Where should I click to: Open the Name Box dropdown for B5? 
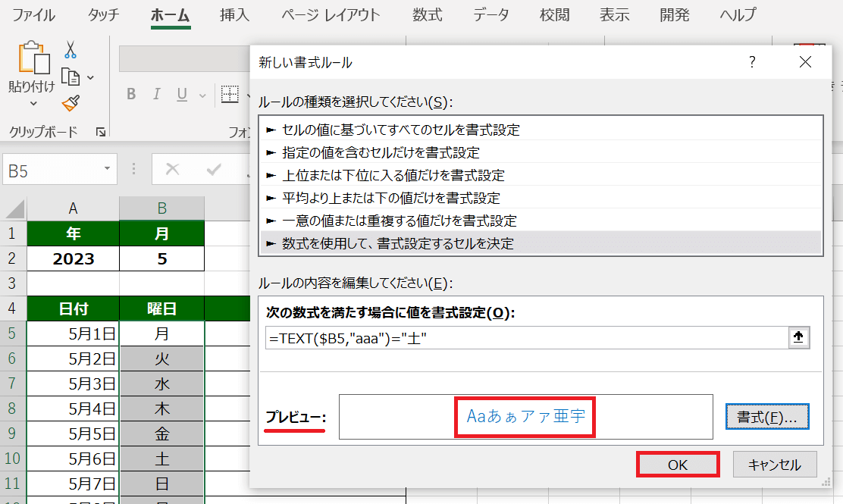pos(107,169)
